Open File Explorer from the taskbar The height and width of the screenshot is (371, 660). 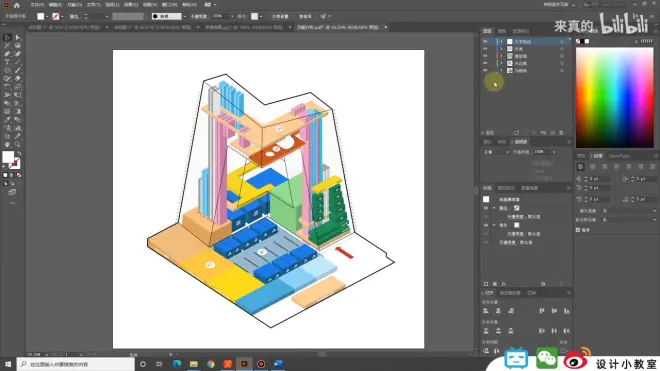(x=194, y=364)
